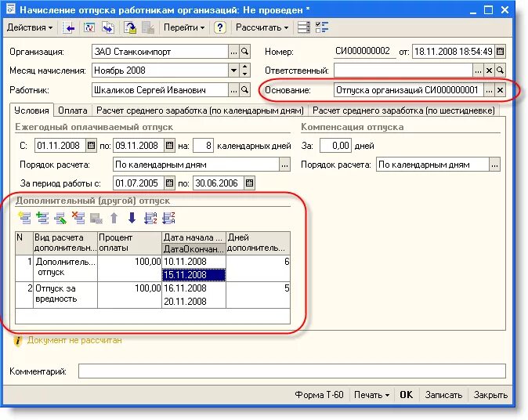Open the calendar for vacation end 09.11.2008
The image size is (528, 420).
coord(169,146)
